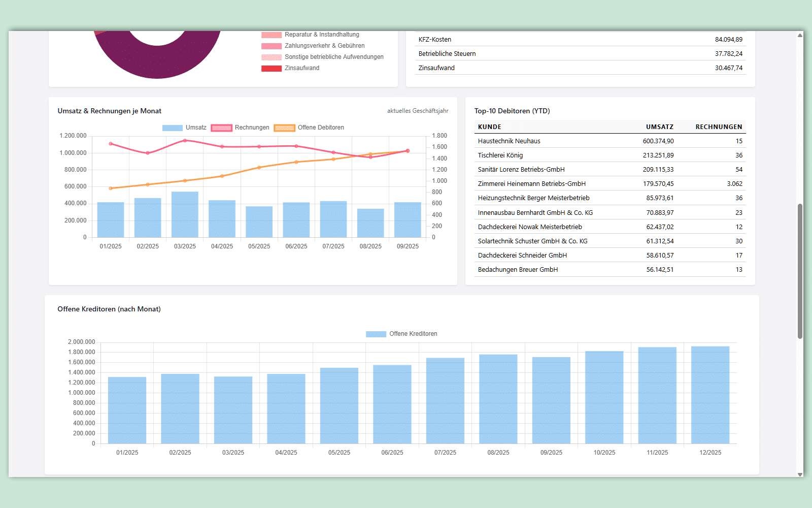The image size is (812, 508).
Task: Click the RECHNUNGEN column header
Action: (x=718, y=127)
